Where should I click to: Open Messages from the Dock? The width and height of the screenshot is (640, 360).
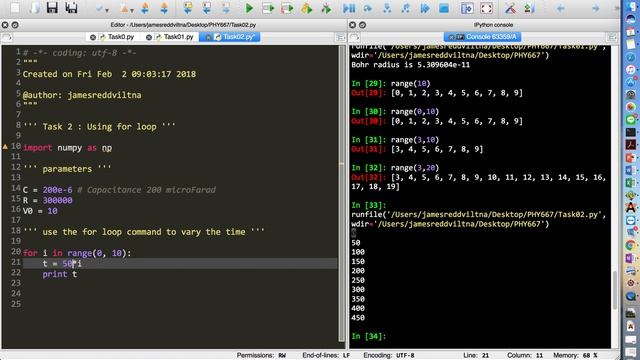point(631,120)
